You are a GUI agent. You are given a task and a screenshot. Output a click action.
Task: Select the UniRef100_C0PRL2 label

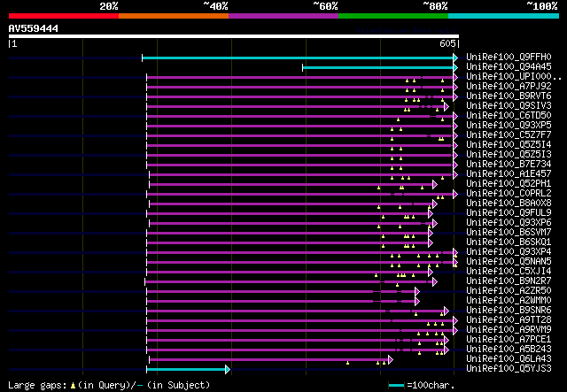coord(509,194)
